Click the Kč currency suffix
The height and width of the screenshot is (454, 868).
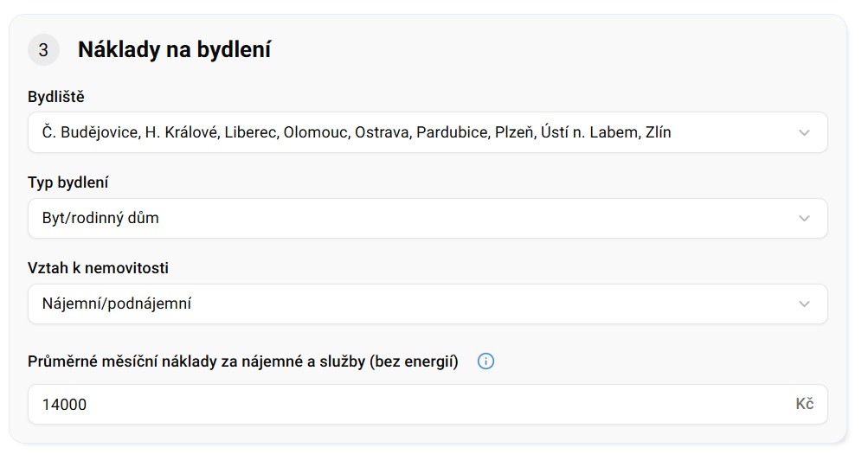(805, 405)
